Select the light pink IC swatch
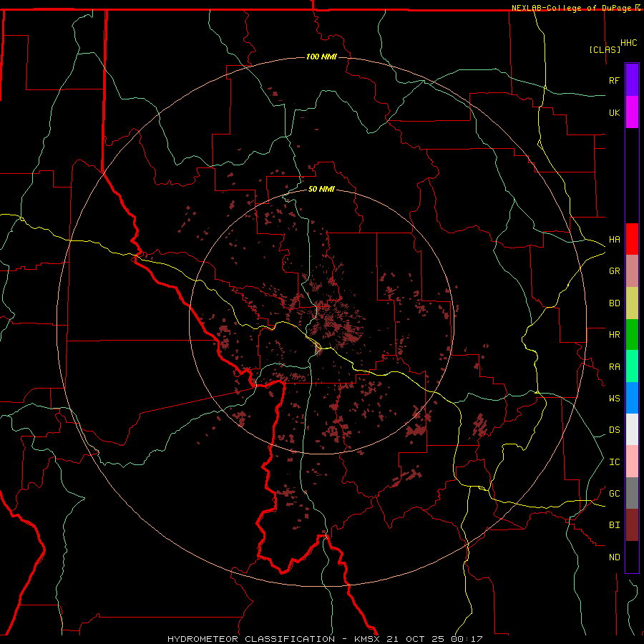The width and height of the screenshot is (644, 644). (632, 462)
